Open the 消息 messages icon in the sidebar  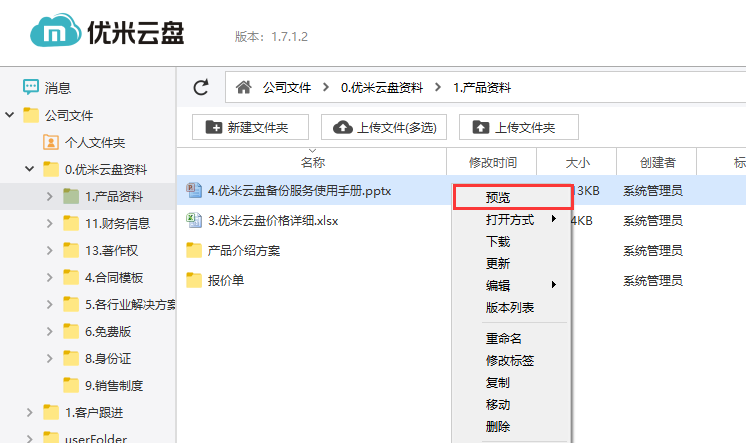[31, 88]
